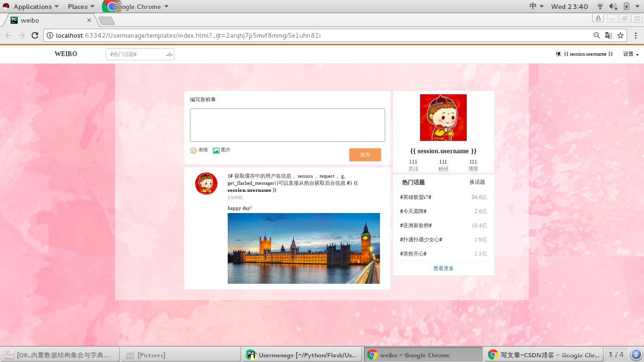Screen dimensions: 644x362
Task: Click the 博客 blog count
Action: click(473, 165)
